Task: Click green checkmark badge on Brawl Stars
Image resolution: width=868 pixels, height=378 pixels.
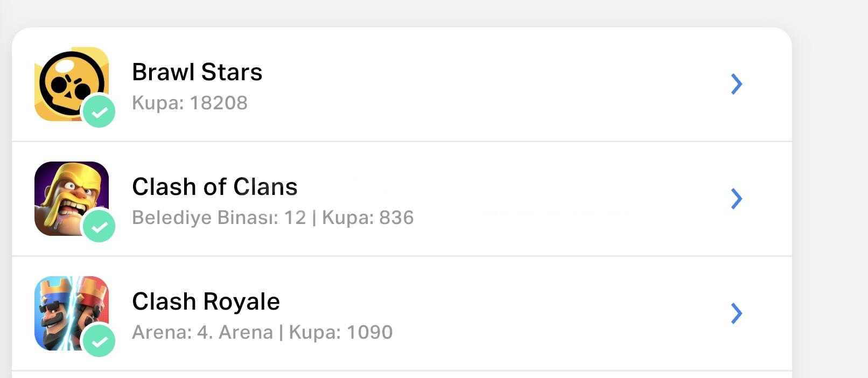Action: [x=99, y=111]
